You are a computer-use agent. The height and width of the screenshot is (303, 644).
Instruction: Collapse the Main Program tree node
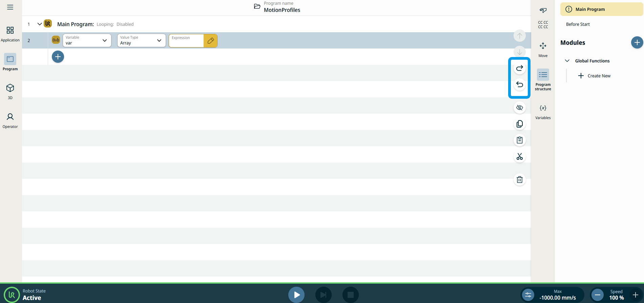click(x=40, y=24)
